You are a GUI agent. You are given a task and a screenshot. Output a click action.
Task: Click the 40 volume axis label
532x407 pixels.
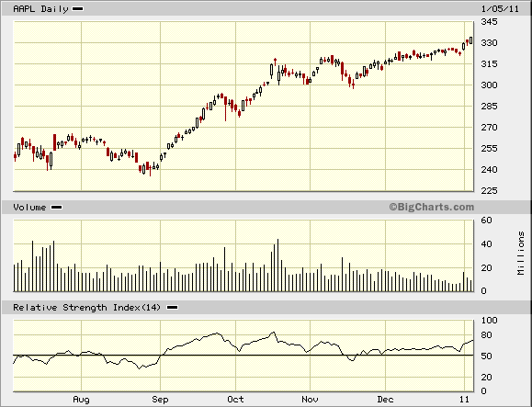(x=487, y=244)
